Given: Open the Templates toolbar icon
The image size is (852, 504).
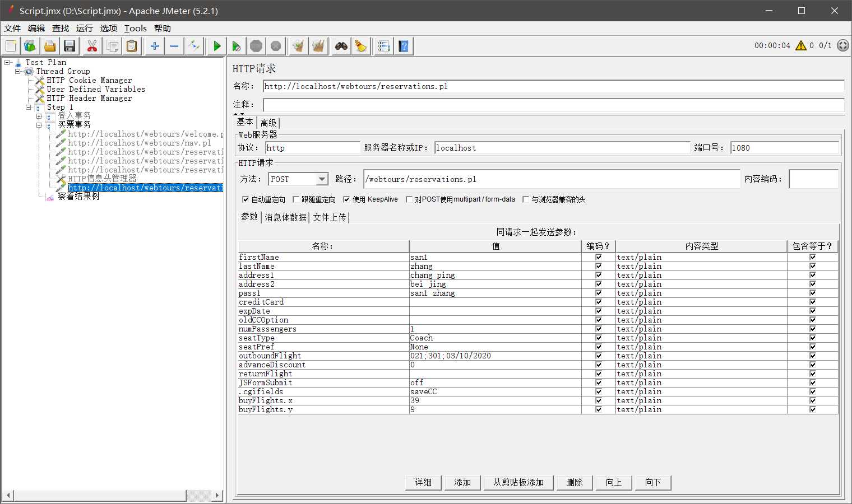Looking at the screenshot, I should (x=30, y=46).
